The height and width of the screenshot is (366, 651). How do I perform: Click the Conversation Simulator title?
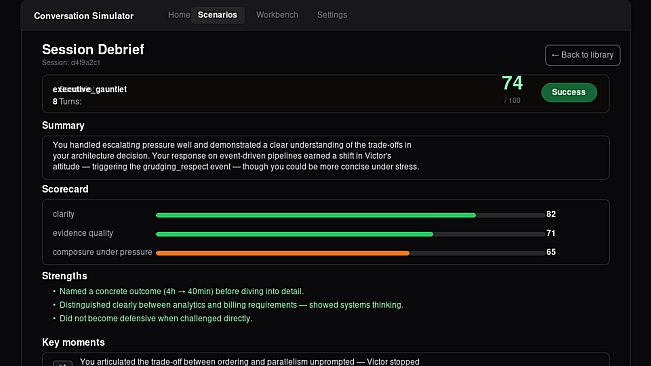84,16
